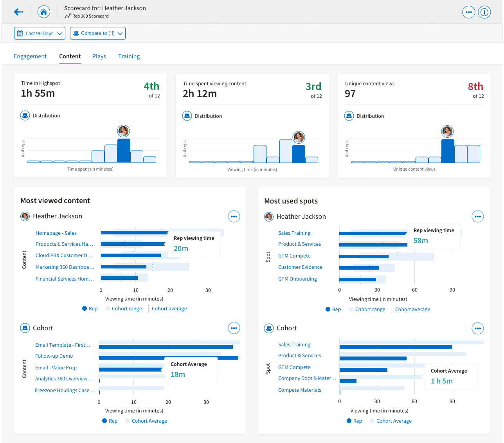The height and width of the screenshot is (443, 504).
Task: Show the info icon at top right
Action: [x=484, y=12]
